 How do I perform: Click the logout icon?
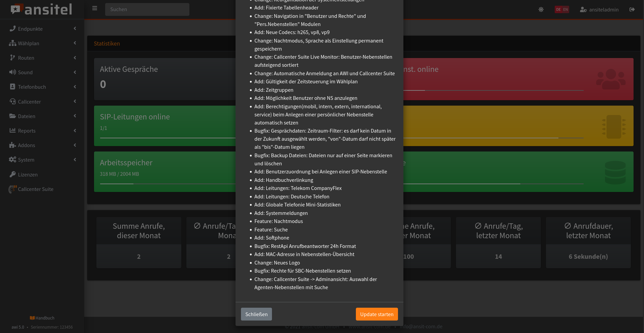[632, 9]
